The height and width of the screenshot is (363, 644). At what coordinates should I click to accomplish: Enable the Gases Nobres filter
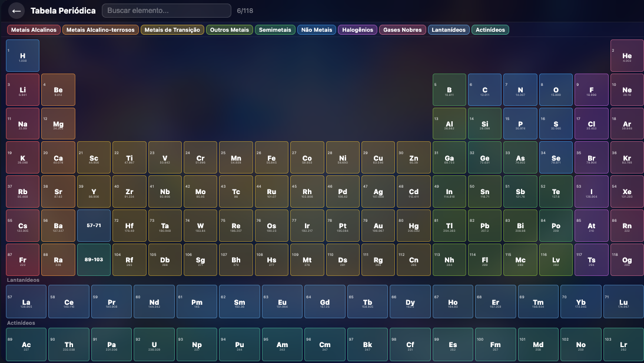[402, 30]
